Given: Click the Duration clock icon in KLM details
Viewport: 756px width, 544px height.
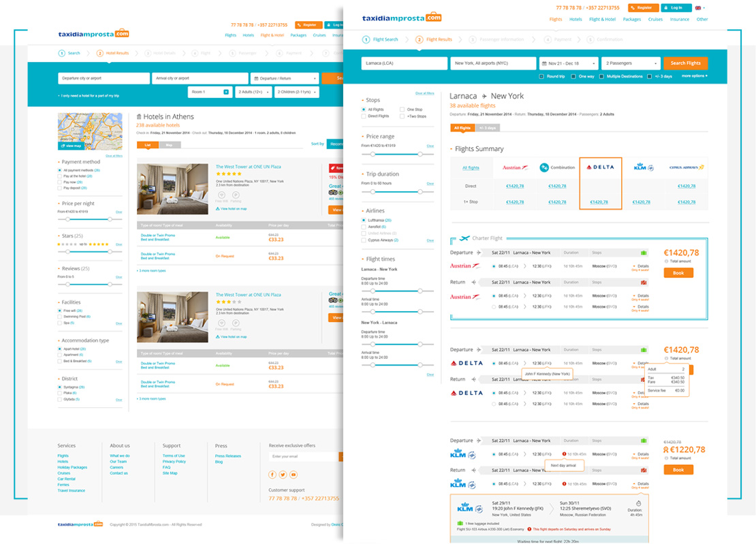Looking at the screenshot, I should coord(638,504).
